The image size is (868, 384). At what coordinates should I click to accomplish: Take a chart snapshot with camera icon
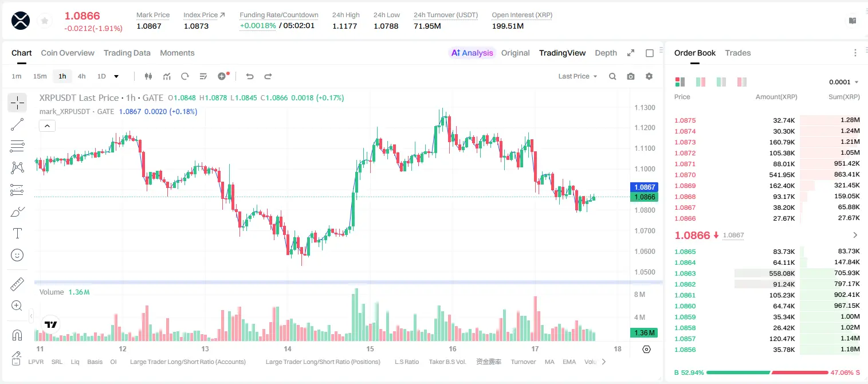631,76
